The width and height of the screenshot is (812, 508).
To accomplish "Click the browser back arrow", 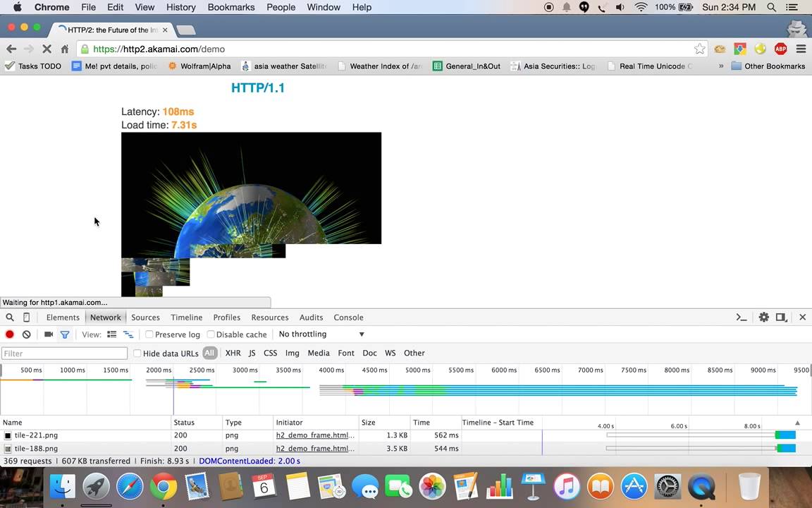I will [x=11, y=49].
